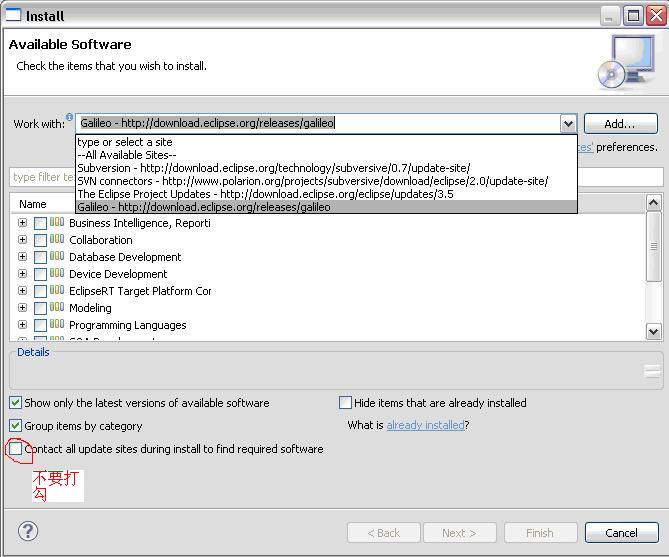
Task: Check the Device Development checkbox
Action: click(x=40, y=274)
